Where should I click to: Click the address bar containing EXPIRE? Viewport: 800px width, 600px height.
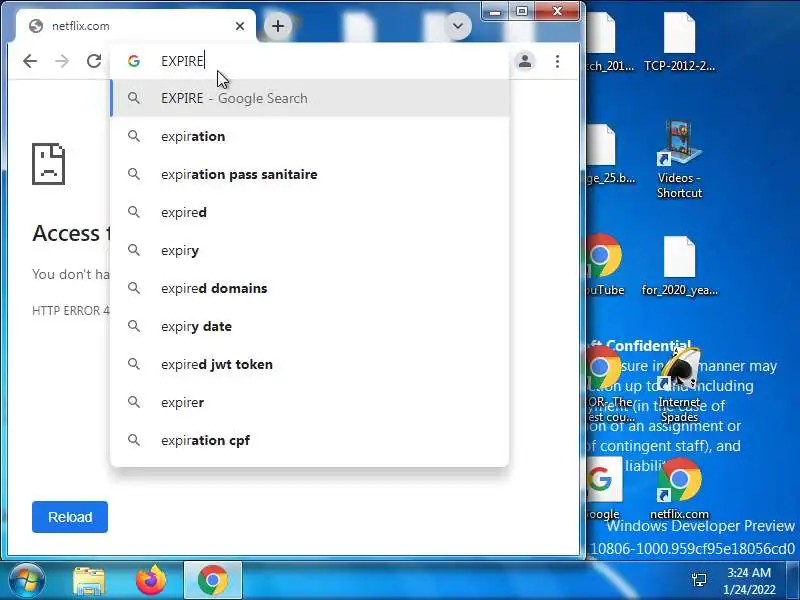pyautogui.click(x=310, y=61)
